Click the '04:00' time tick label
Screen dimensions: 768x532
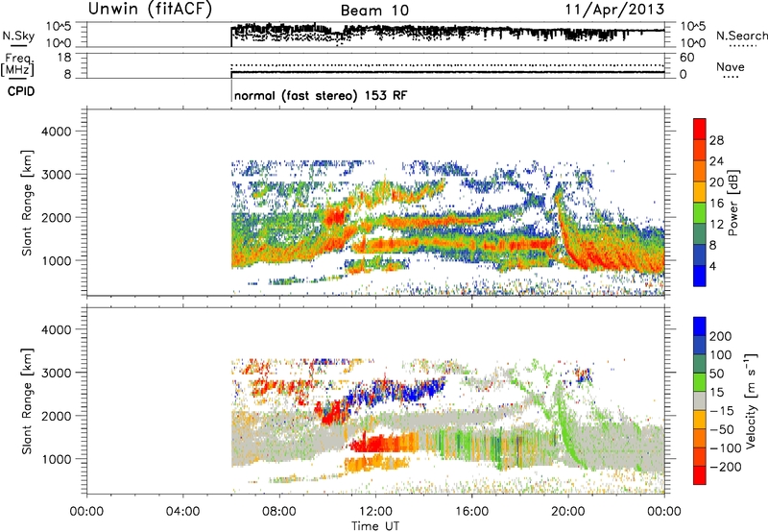182,512
